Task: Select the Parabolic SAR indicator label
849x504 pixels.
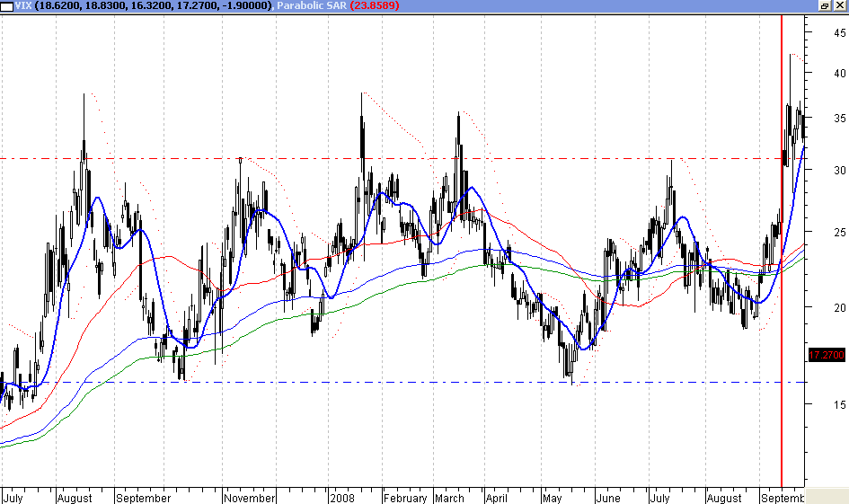Action: pos(312,5)
